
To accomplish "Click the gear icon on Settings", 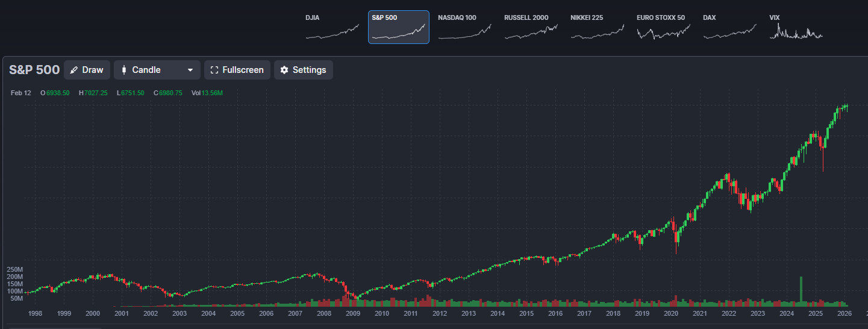I will (x=284, y=70).
